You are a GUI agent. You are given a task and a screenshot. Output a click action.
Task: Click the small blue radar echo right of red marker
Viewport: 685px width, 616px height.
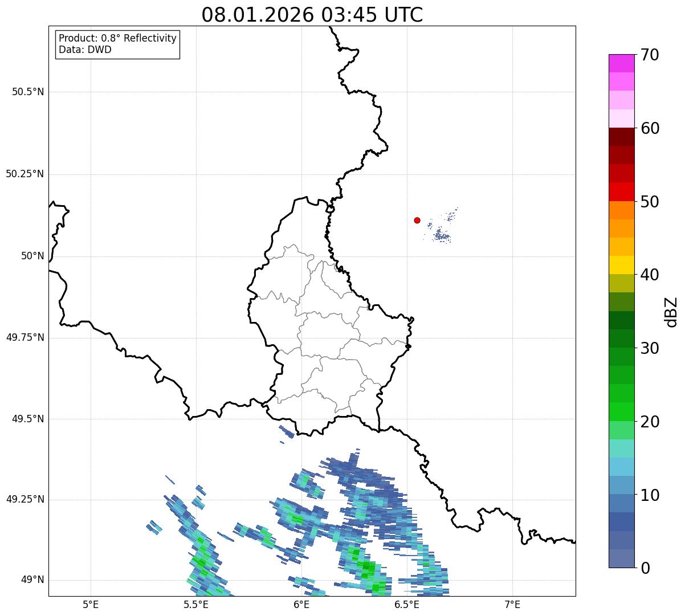[x=442, y=235]
